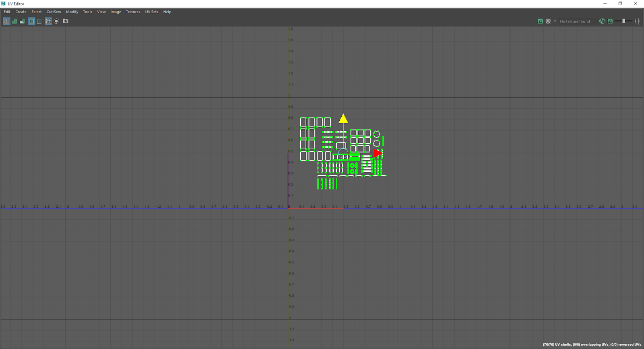Screen dimensions: 644x349
Task: Open the Textures menu
Action: pyautogui.click(x=133, y=12)
